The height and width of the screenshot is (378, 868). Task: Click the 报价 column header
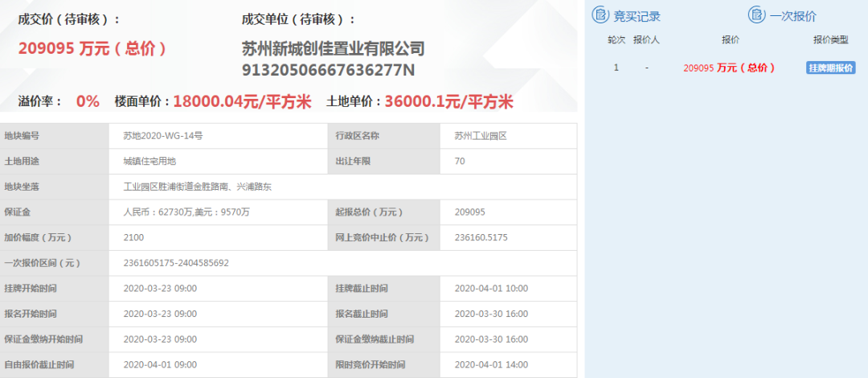coord(730,40)
